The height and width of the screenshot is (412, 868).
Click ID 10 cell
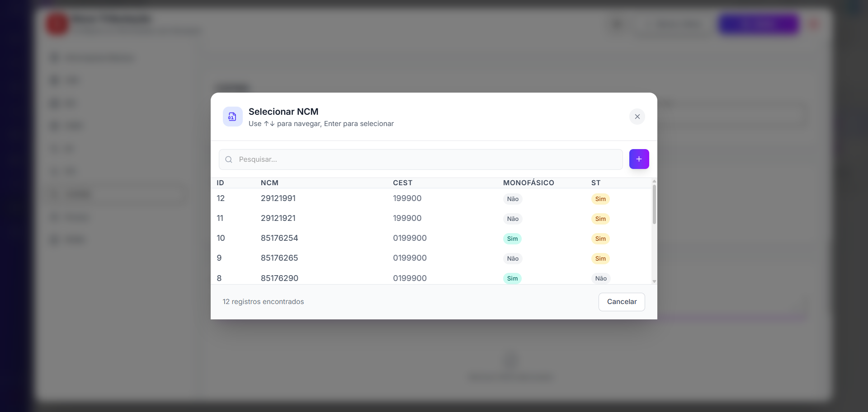click(221, 238)
